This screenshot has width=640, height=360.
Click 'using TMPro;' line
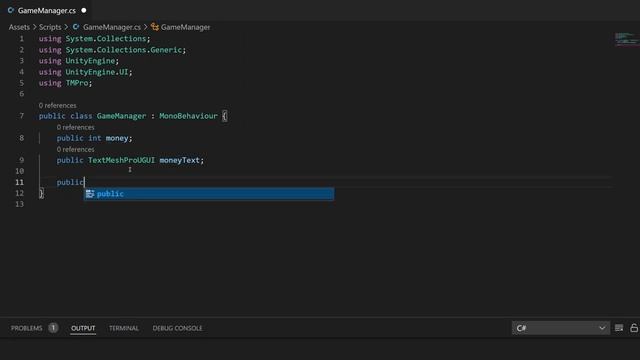pos(65,83)
